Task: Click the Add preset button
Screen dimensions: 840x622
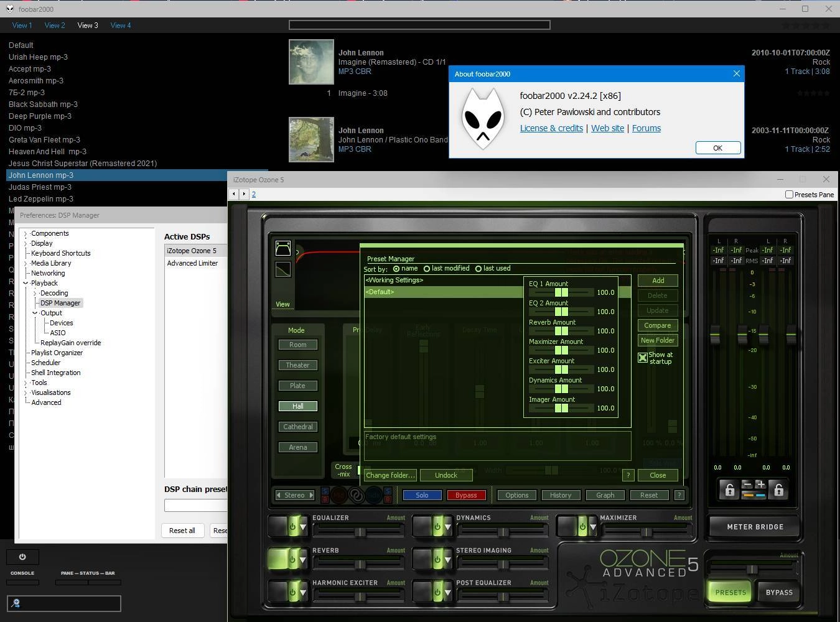Action: [658, 281]
